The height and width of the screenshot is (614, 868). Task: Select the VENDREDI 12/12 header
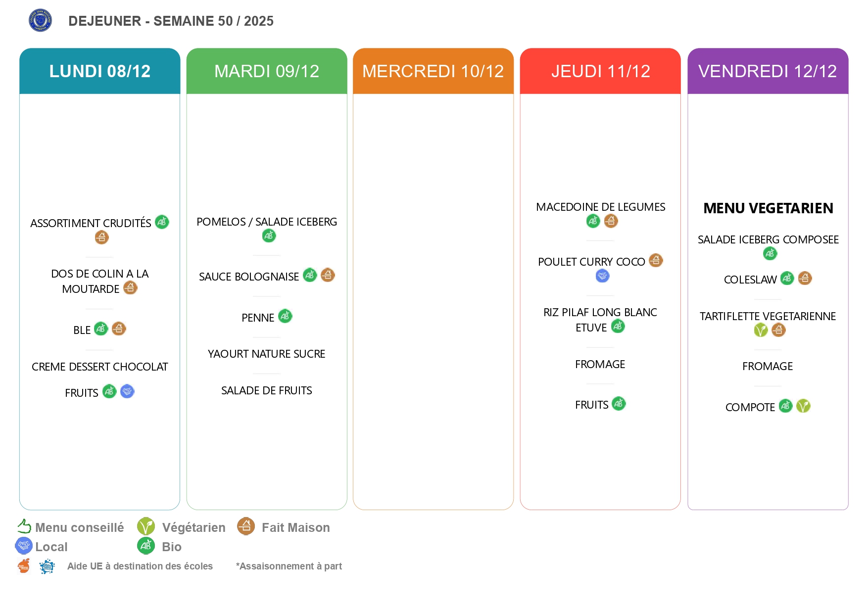point(768,71)
